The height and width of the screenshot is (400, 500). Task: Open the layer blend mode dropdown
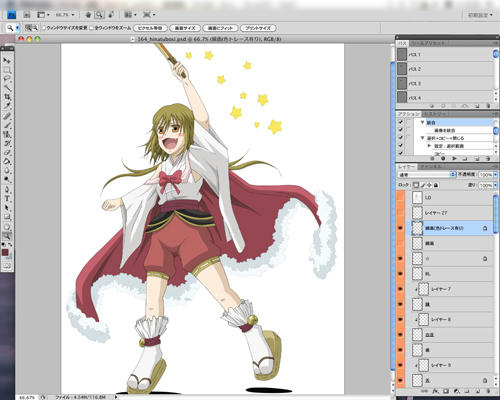click(427, 175)
